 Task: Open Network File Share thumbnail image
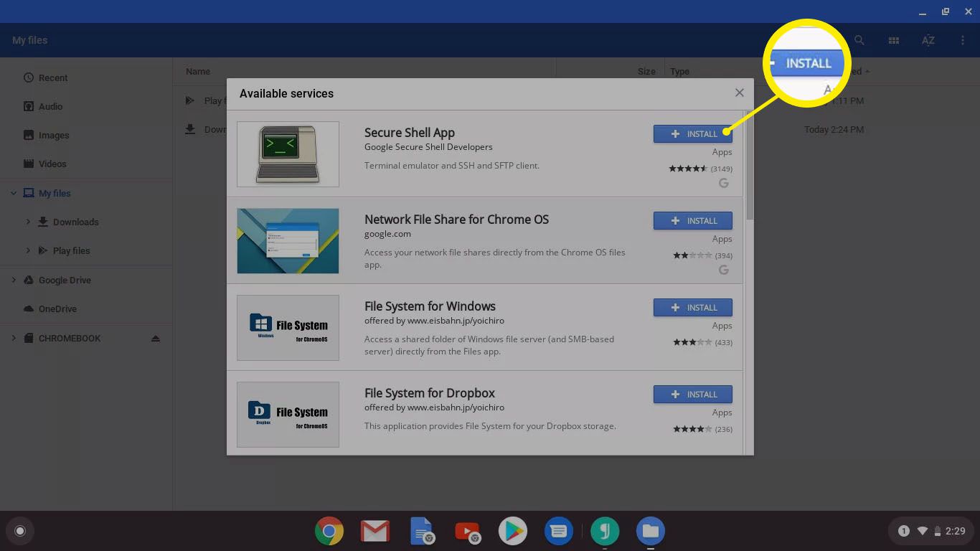click(x=288, y=241)
